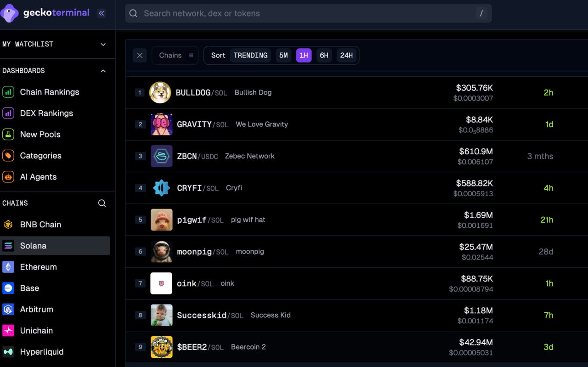Click the DEX Rankings purple chart icon
The height and width of the screenshot is (367, 588).
(x=8, y=113)
